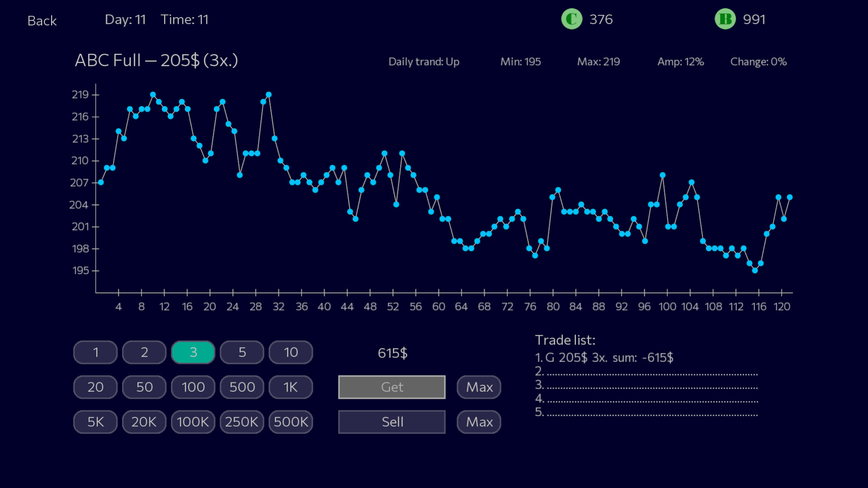
Task: Choose the 500K quantity option
Action: coord(291,422)
